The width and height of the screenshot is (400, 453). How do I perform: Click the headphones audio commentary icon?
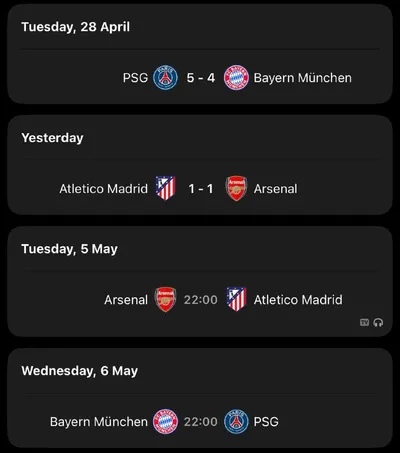click(378, 322)
